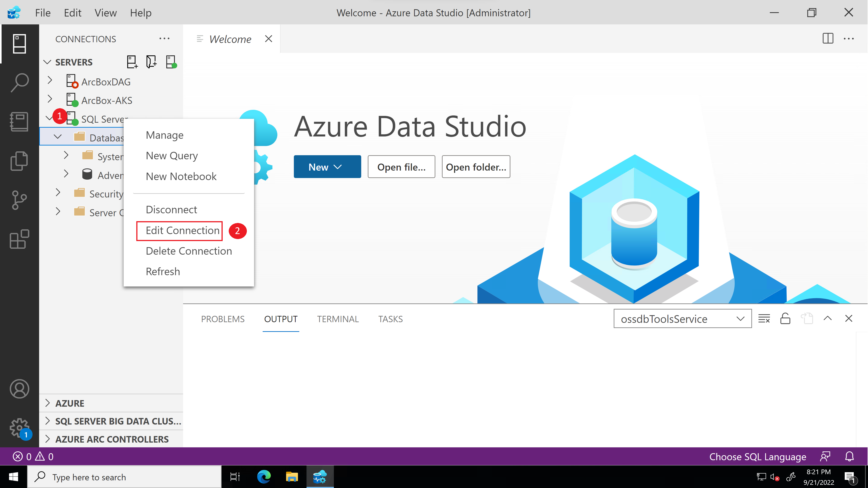Viewport: 868px width, 488px height.
Task: Open the Notebooks view in activity bar
Action: click(19, 121)
